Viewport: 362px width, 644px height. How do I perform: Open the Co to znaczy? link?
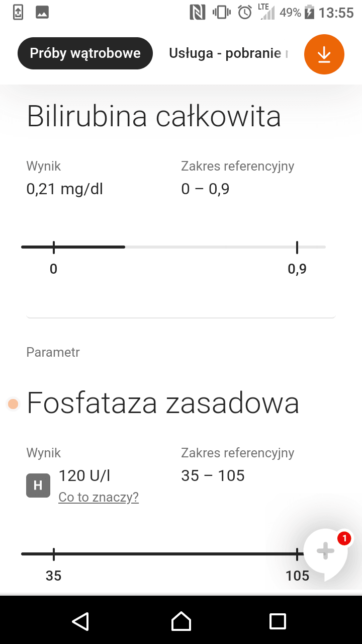point(99,497)
